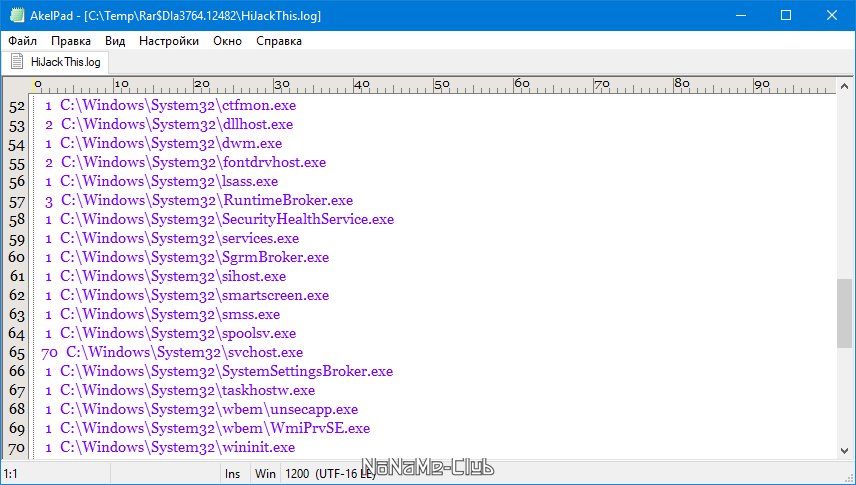Image resolution: width=856 pixels, height=485 pixels.
Task: Open the Файл menu
Action: 22,41
